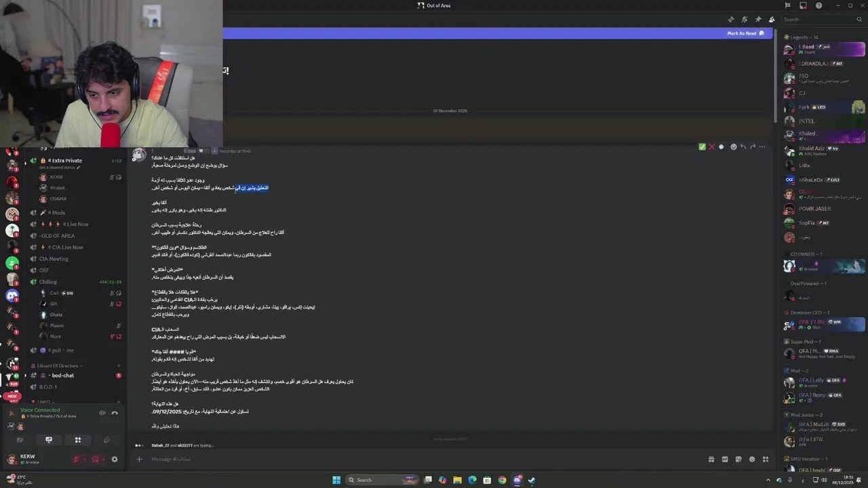868x488 pixels.
Task: Open GIF picker in message bar
Action: tap(725, 459)
